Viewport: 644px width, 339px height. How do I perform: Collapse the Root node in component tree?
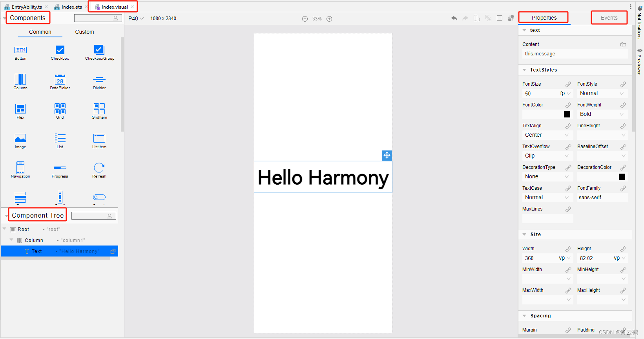tap(4, 229)
